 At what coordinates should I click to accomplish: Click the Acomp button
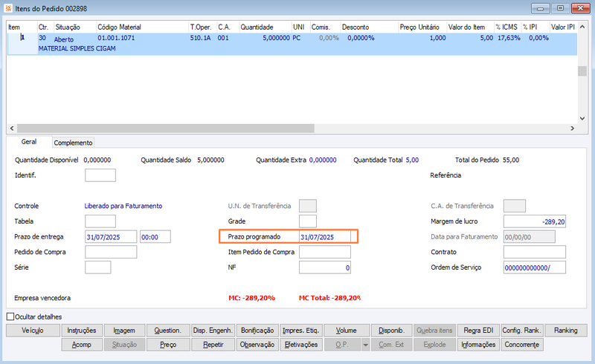(82, 345)
